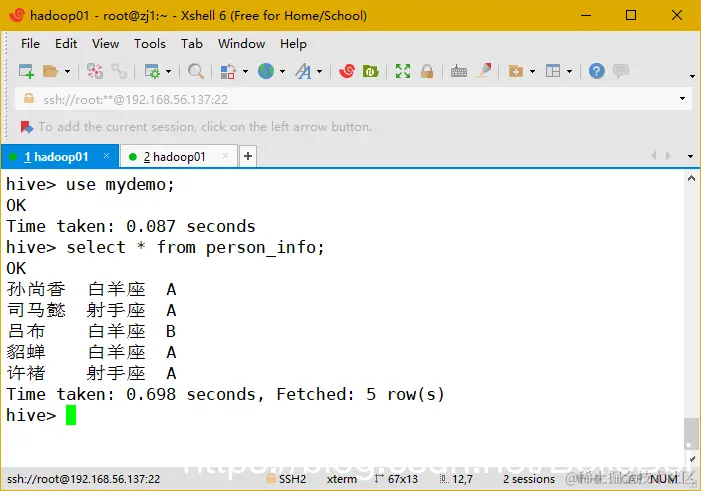Click the Lock screen padlock icon
Viewport: 701px width, 491px height.
coord(427,71)
